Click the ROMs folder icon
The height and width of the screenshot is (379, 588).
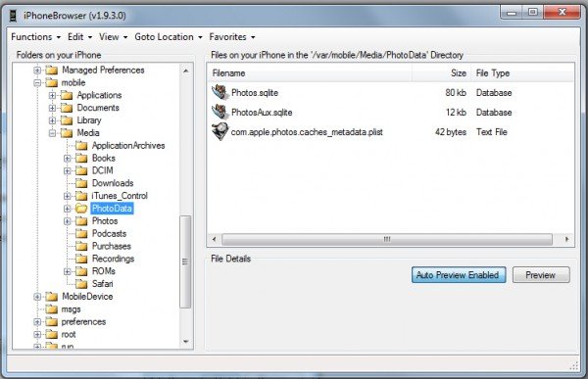click(x=81, y=271)
